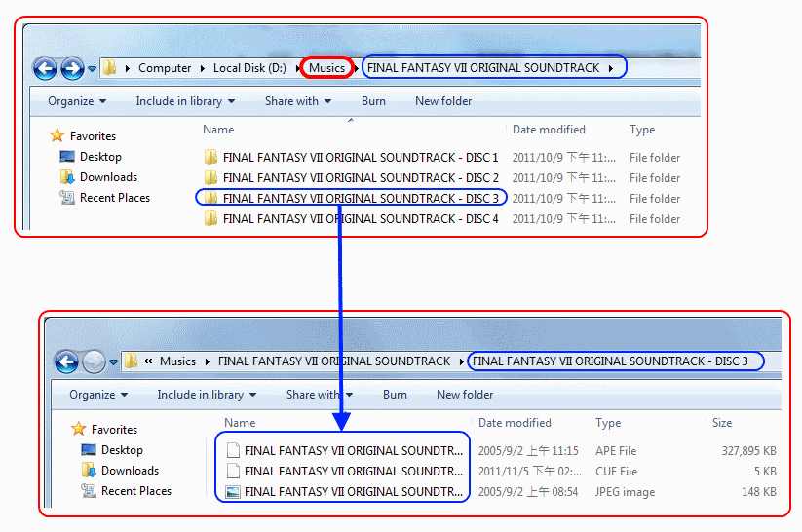The height and width of the screenshot is (532, 802).
Task: Expand hidden breadcrumb chevrons in lower address bar
Action: point(148,361)
